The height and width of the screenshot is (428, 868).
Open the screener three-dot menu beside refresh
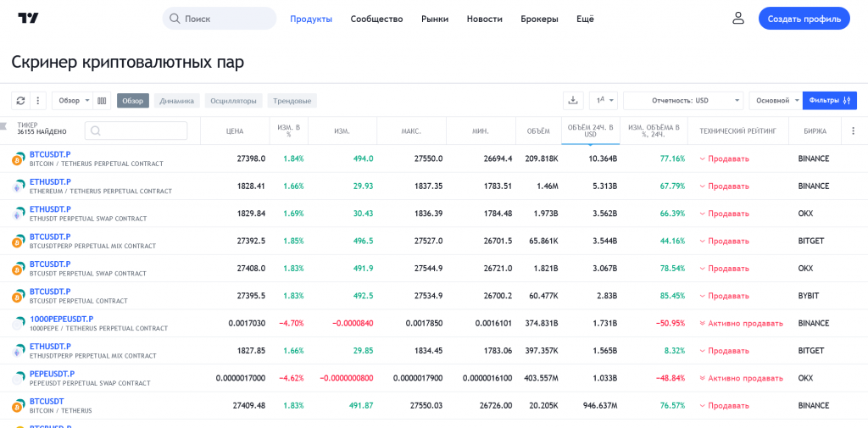point(37,101)
